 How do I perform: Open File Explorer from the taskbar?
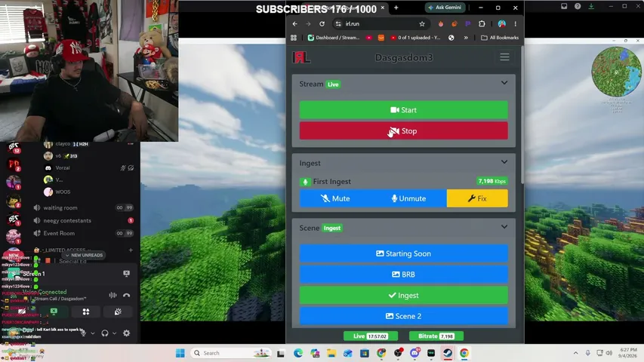coord(331,353)
